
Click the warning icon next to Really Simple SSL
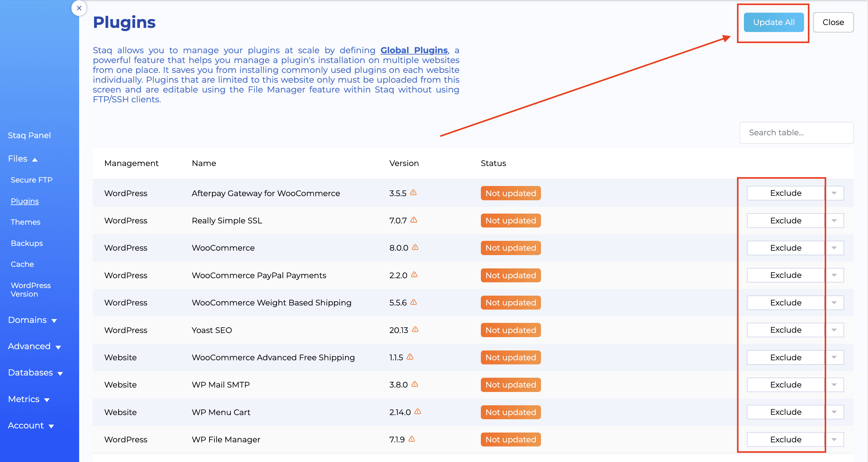pos(414,220)
